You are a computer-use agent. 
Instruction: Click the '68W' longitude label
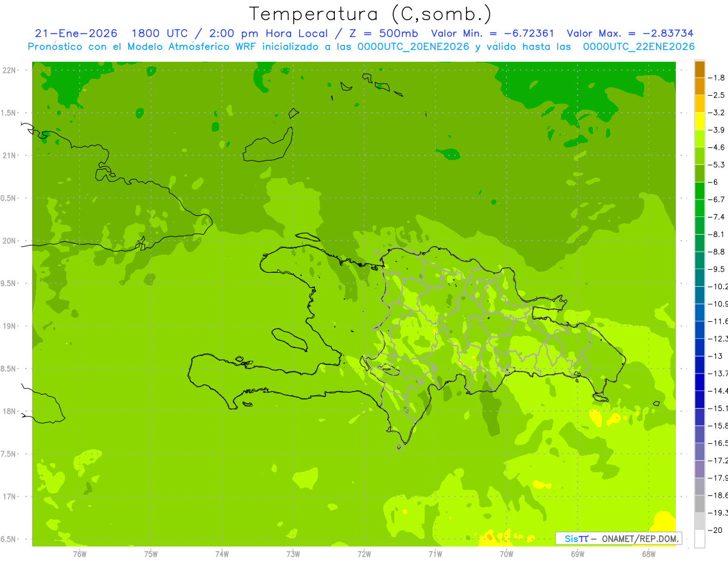pos(649,554)
